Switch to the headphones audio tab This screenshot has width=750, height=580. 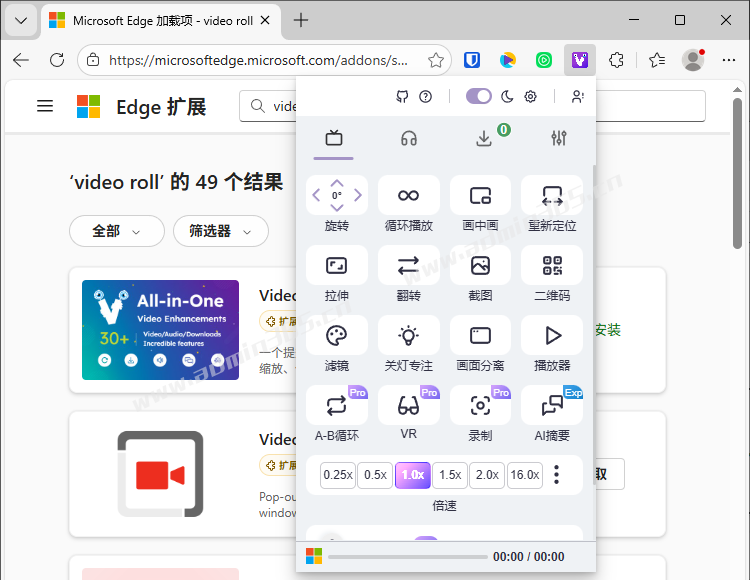[408, 139]
